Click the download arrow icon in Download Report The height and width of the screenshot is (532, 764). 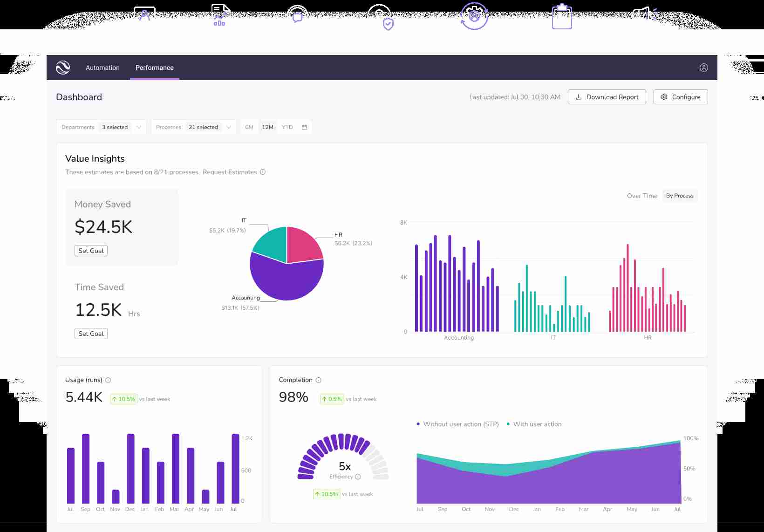pos(579,97)
